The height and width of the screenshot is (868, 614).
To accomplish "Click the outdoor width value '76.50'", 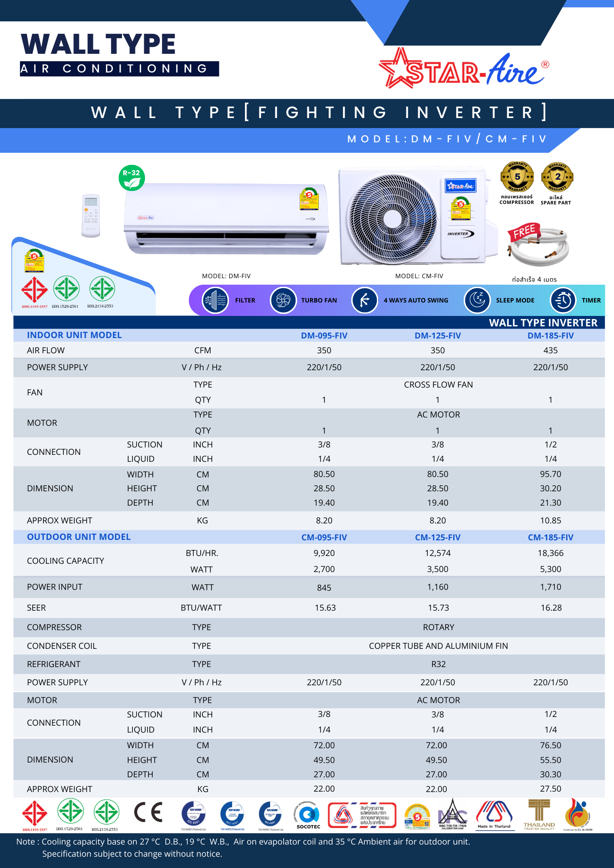I will 551,745.
